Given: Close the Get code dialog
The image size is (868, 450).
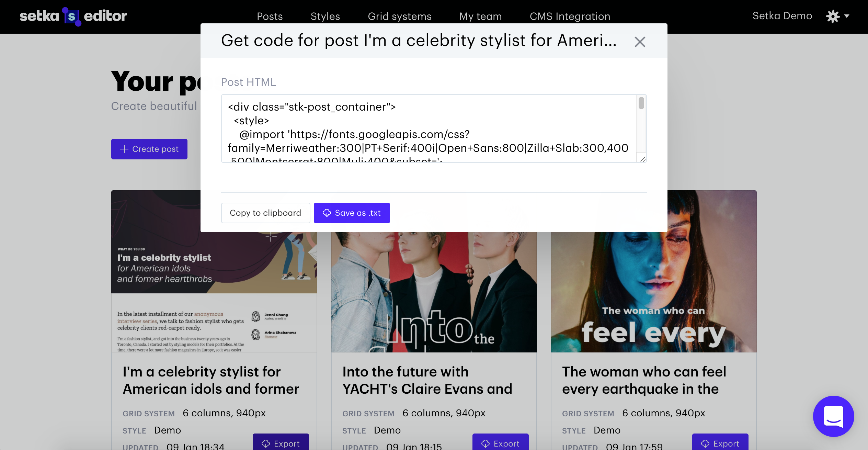Looking at the screenshot, I should pyautogui.click(x=639, y=42).
